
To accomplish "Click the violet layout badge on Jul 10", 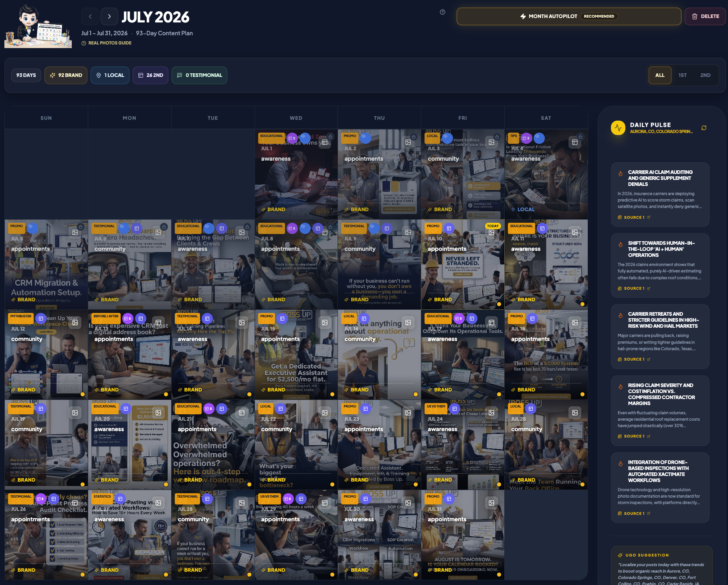I will [449, 228].
